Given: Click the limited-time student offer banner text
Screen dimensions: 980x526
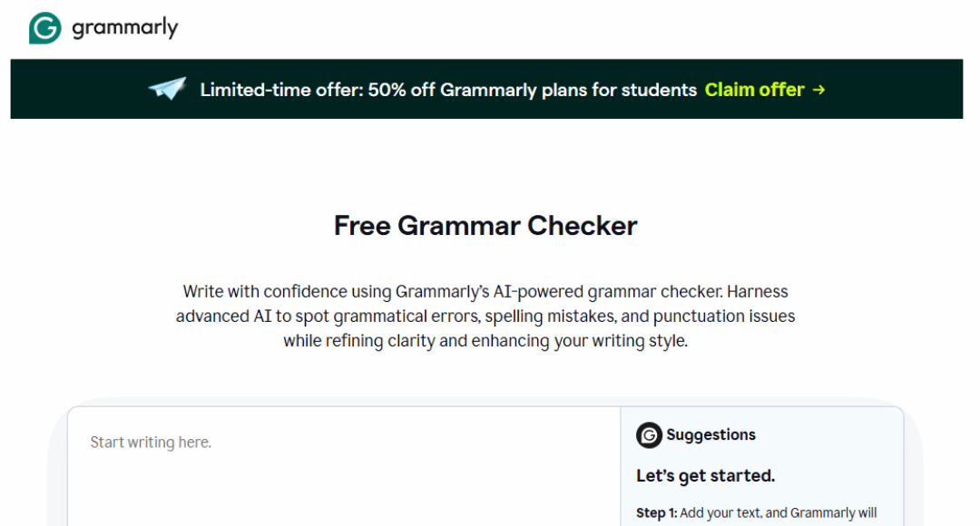Looking at the screenshot, I should [x=448, y=90].
